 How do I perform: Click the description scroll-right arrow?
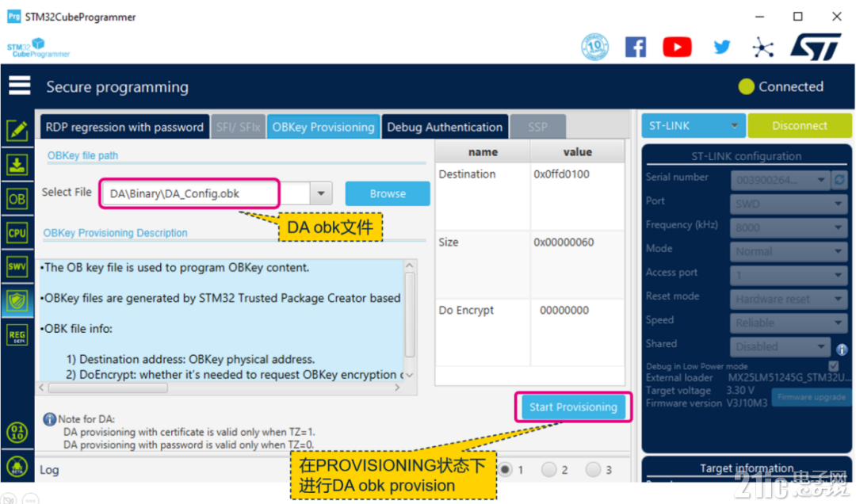397,388
